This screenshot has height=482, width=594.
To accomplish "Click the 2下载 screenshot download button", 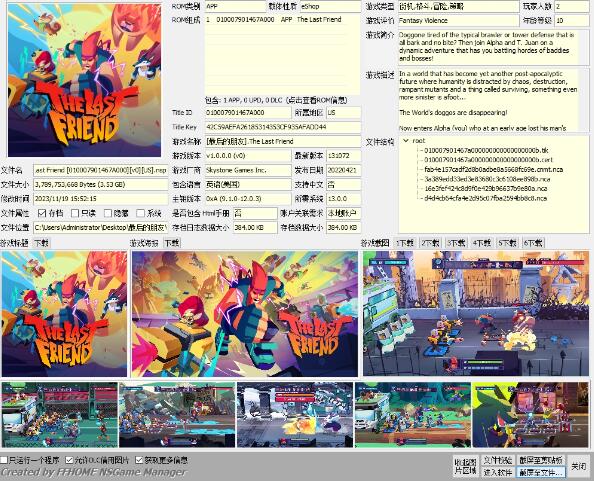I will click(x=430, y=243).
